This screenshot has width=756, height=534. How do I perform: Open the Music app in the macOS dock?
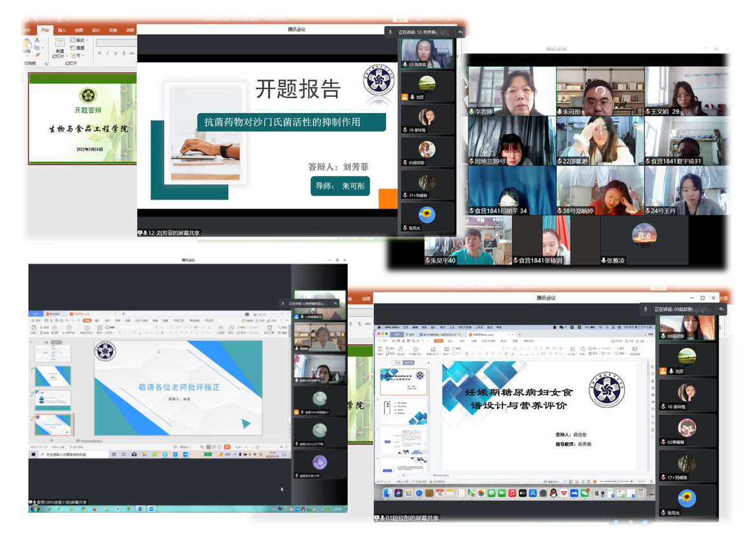click(512, 493)
